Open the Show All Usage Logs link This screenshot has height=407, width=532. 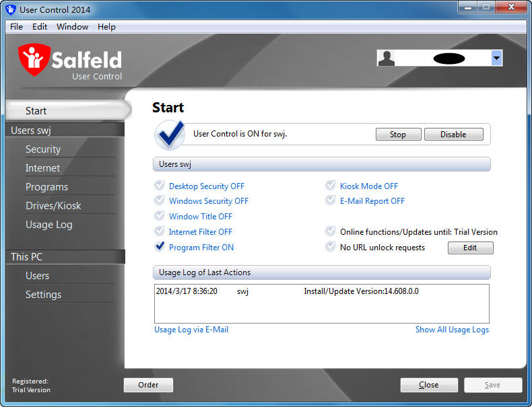[x=452, y=330]
